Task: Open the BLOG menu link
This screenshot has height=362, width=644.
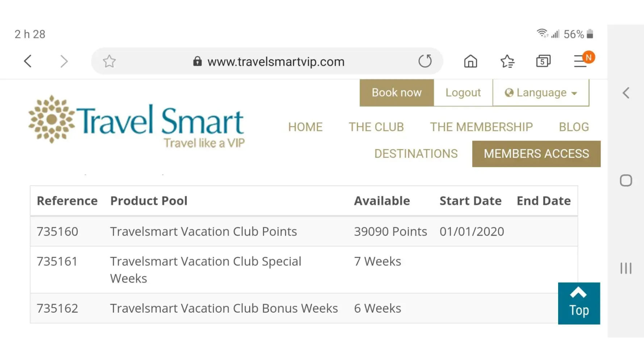Action: click(574, 127)
